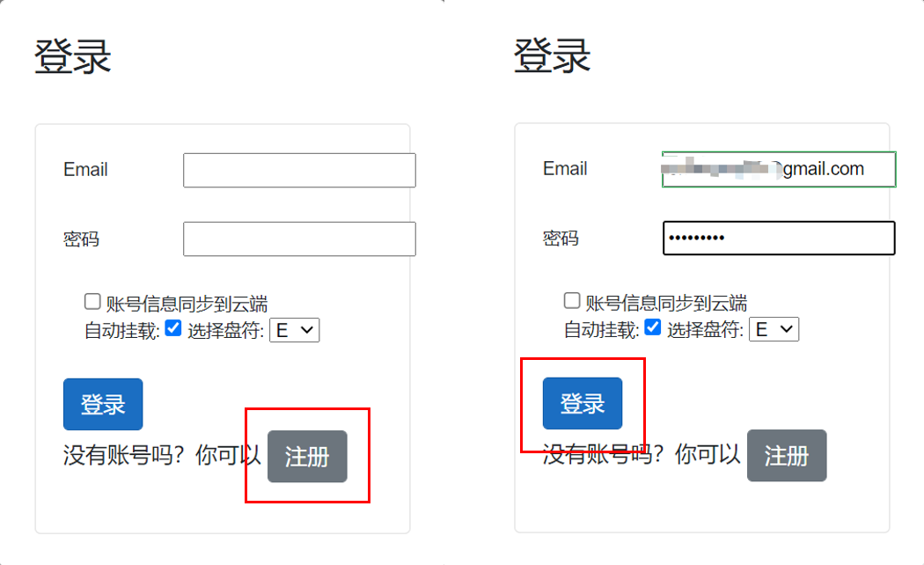
Task: Click the blue 登录 button in left form
Action: (x=103, y=404)
